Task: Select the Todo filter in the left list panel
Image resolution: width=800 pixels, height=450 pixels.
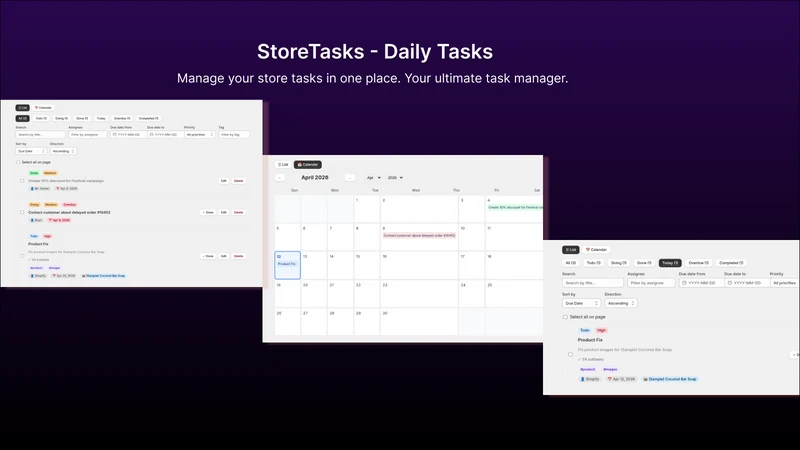Action: pos(41,118)
